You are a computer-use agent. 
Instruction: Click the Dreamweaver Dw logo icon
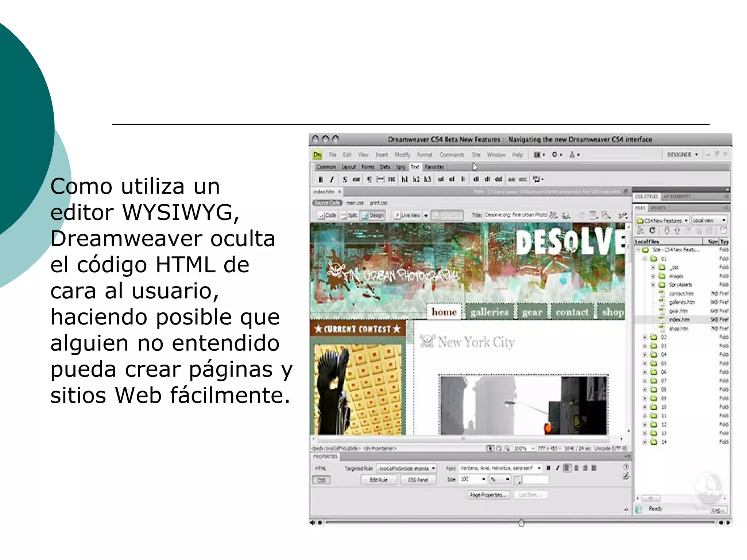click(x=317, y=155)
